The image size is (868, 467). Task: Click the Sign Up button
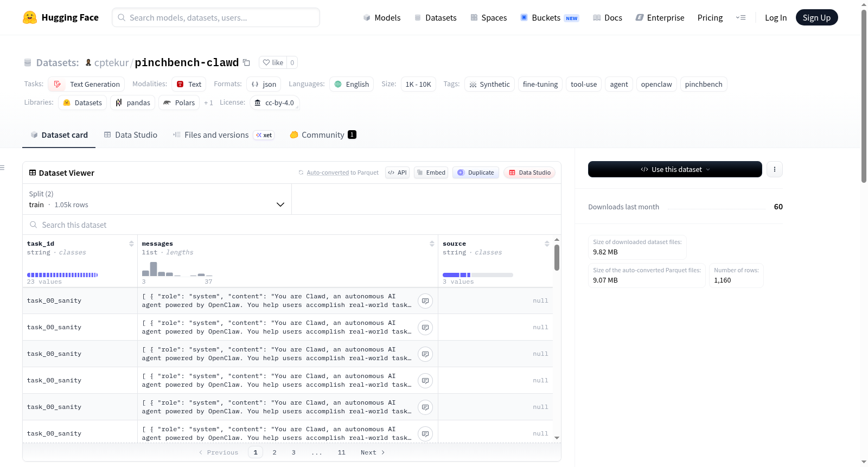pyautogui.click(x=816, y=17)
